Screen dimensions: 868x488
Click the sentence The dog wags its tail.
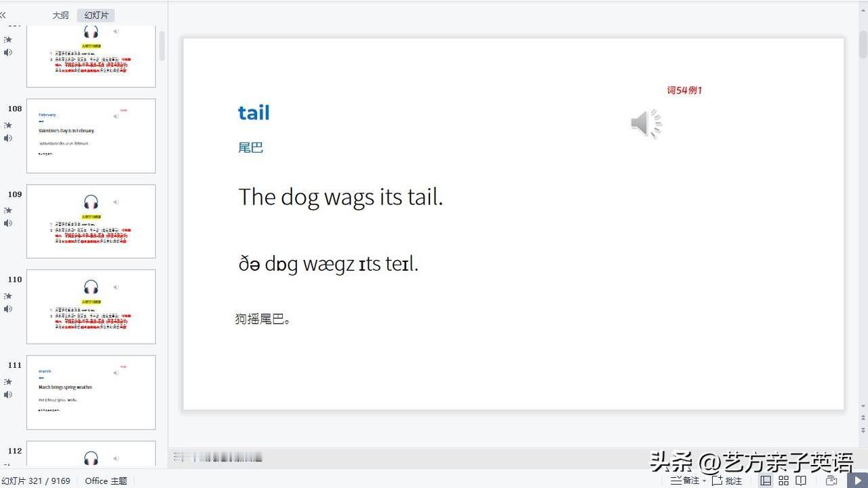[x=340, y=198]
